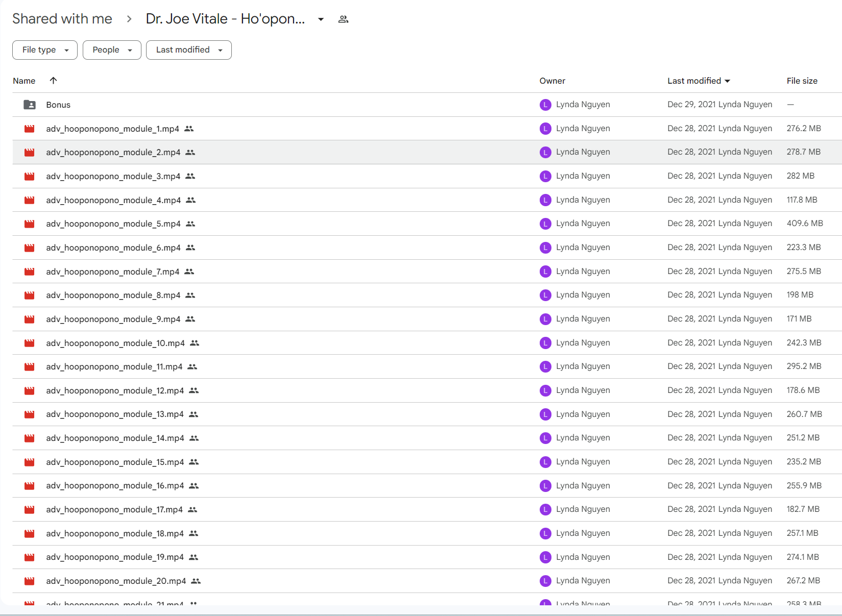Viewport: 842px width, 616px height.
Task: Click shared icon next to module_13.mp4
Action: 194,414
